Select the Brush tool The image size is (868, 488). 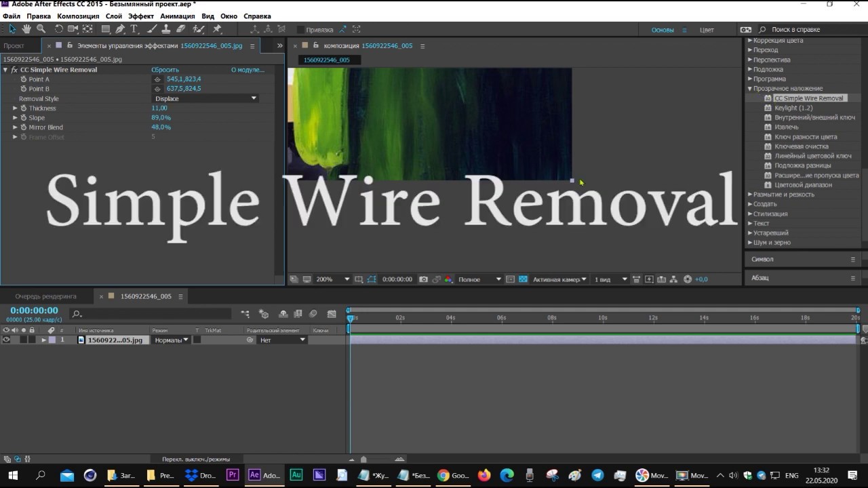153,29
